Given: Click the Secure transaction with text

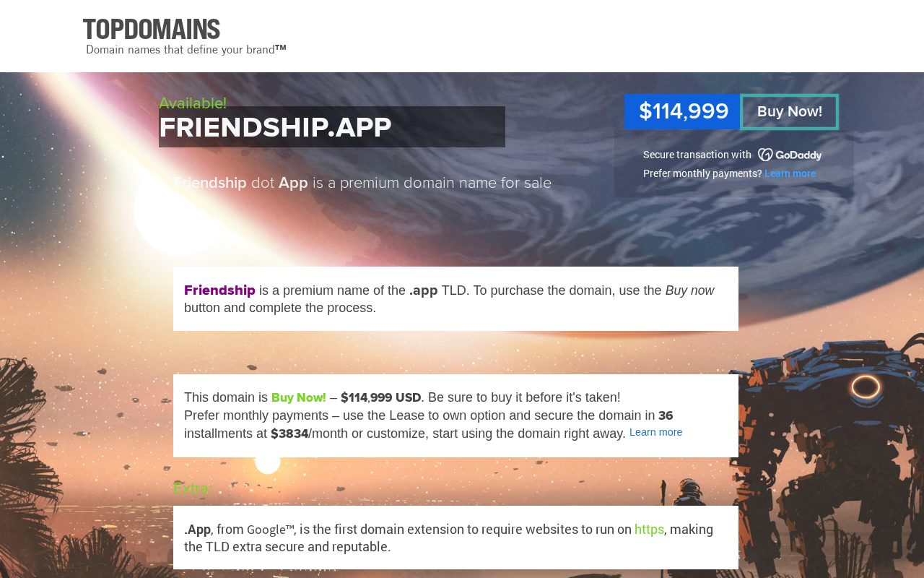Looking at the screenshot, I should [697, 155].
